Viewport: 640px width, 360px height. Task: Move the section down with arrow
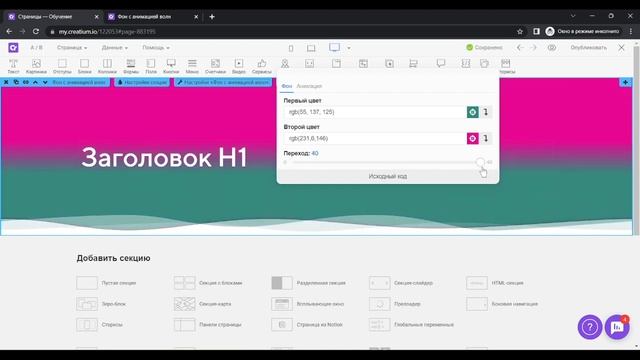(x=45, y=82)
